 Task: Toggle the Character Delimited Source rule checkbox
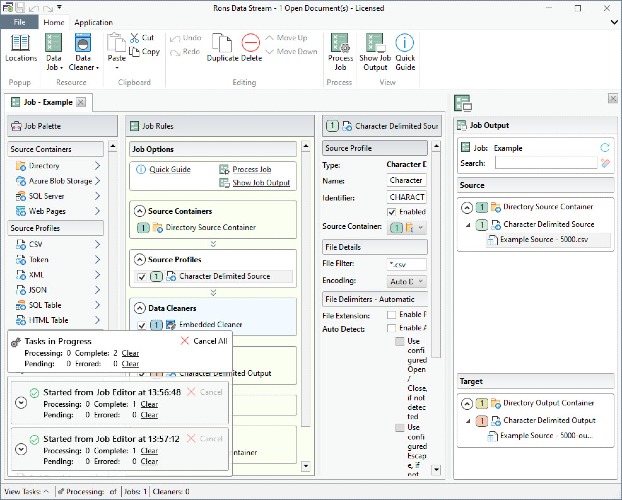point(142,277)
